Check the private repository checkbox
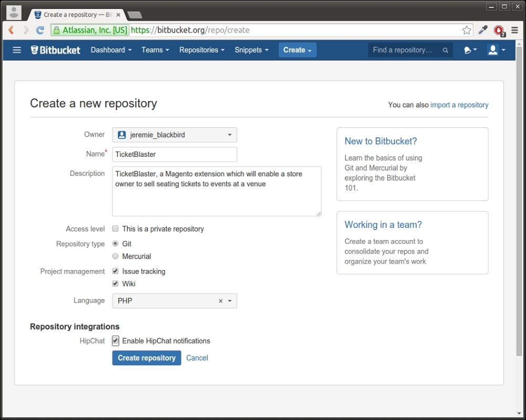Screen dimensions: 526x420 115,228
